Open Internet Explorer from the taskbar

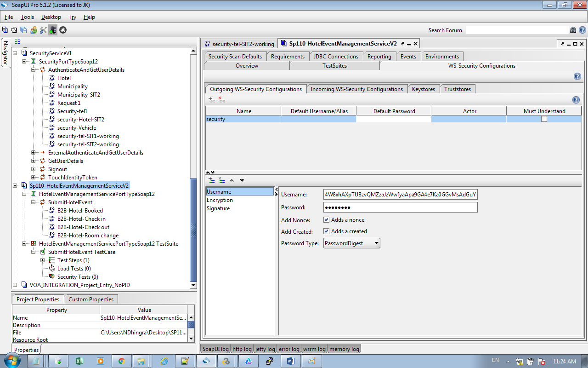point(164,361)
